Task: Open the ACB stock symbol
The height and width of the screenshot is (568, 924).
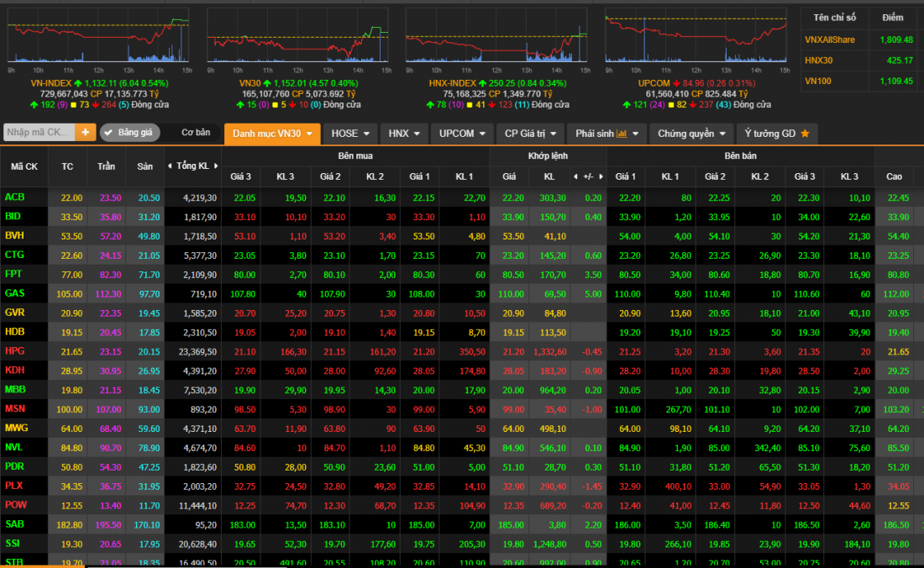Action: tap(15, 197)
